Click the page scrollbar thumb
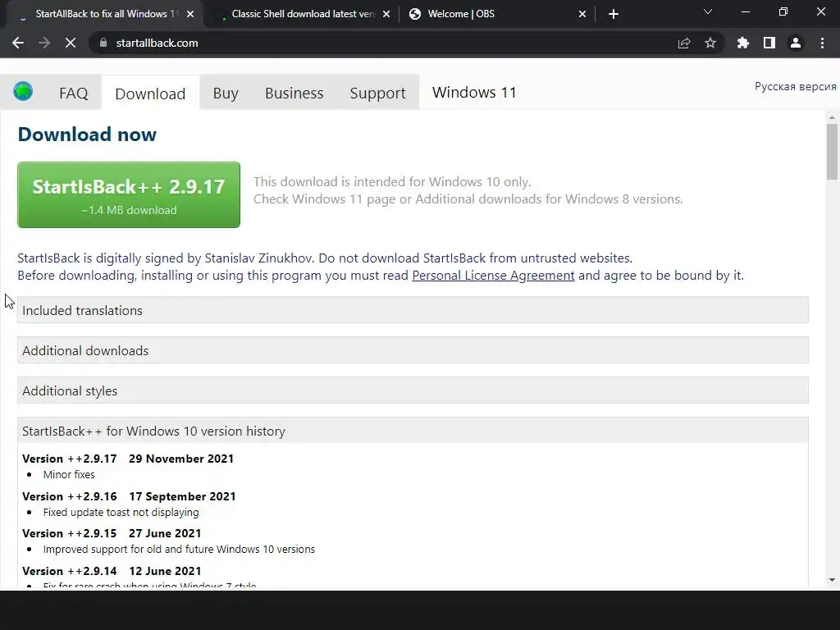The width and height of the screenshot is (840, 630). click(832, 152)
